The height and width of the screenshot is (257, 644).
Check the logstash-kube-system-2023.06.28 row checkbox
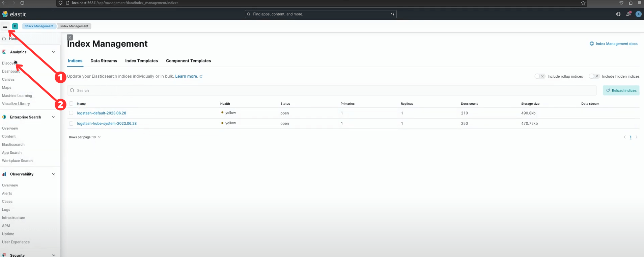[71, 124]
